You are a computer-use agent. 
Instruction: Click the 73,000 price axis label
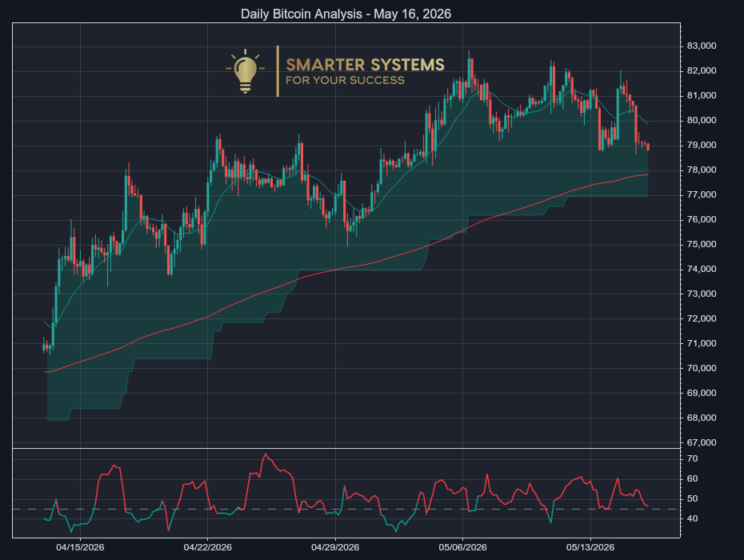click(x=702, y=294)
